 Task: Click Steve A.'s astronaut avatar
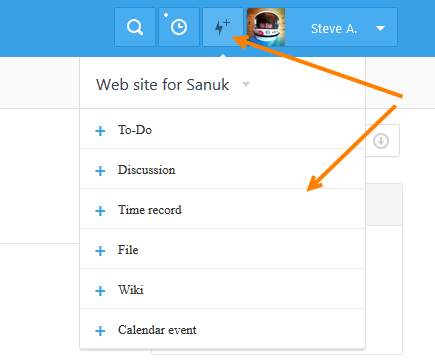coord(266,27)
